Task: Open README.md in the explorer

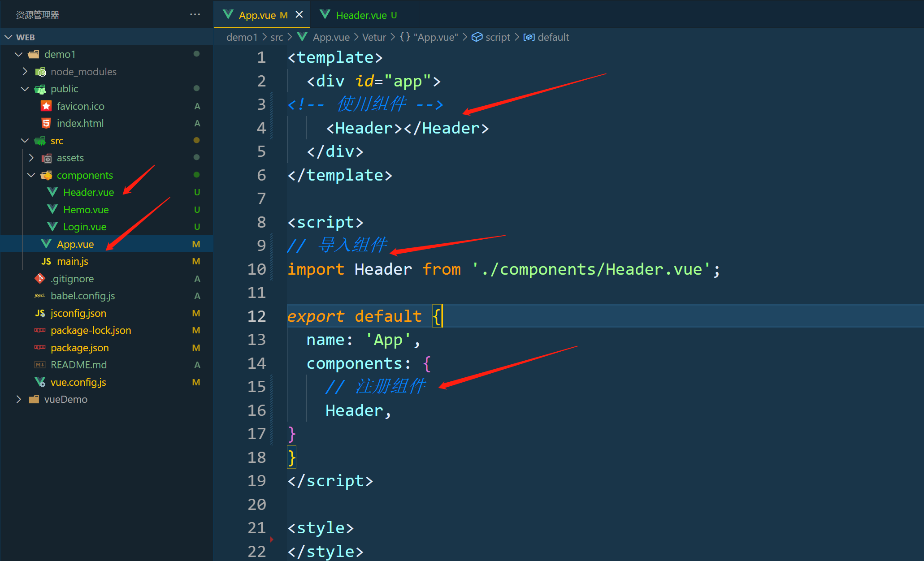Action: (78, 365)
